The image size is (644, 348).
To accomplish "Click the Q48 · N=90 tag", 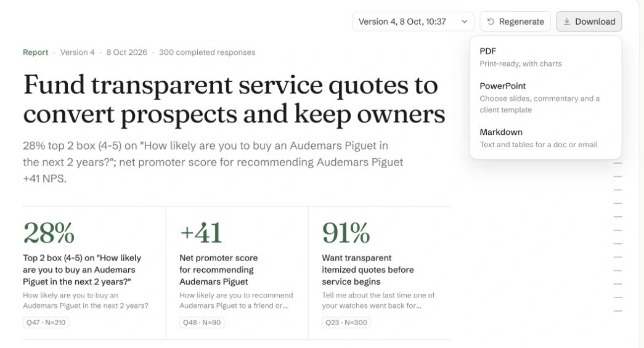I will (202, 323).
